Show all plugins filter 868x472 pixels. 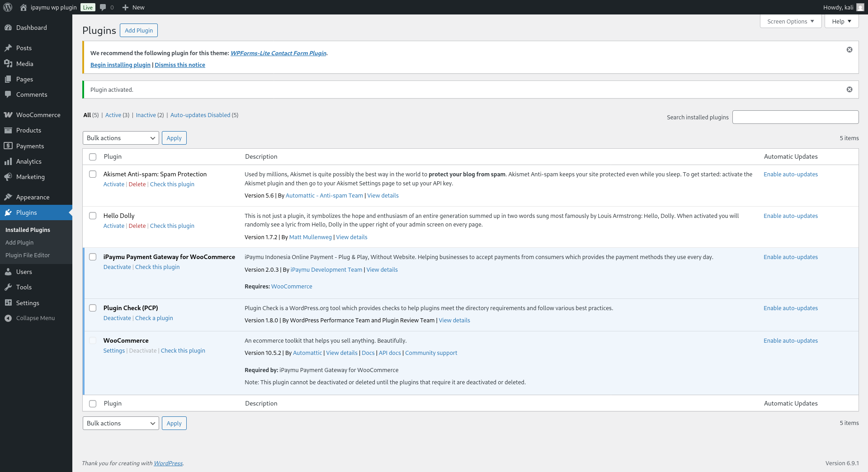(87, 115)
